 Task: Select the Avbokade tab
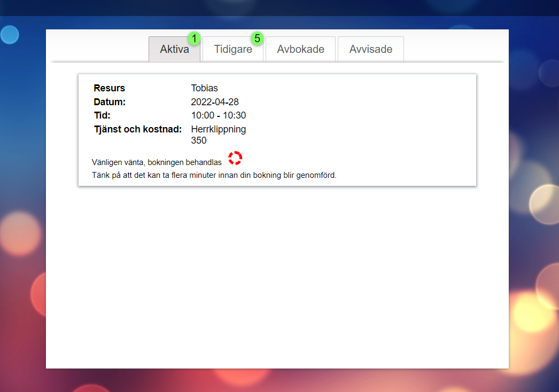tap(300, 50)
